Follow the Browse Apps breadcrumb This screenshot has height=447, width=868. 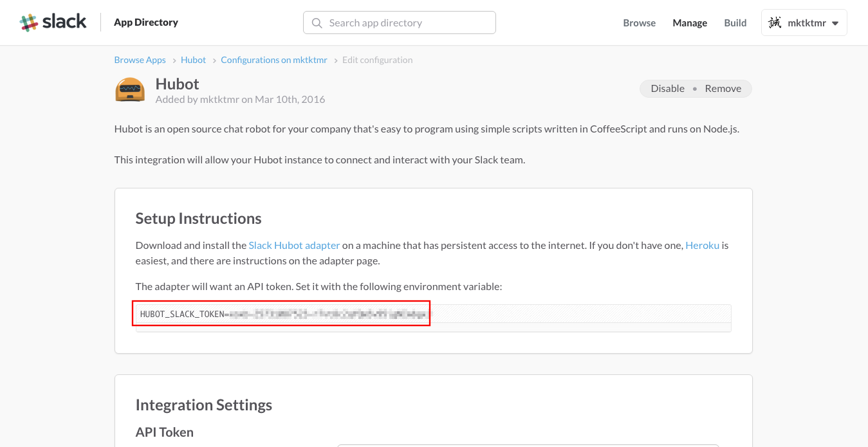140,60
